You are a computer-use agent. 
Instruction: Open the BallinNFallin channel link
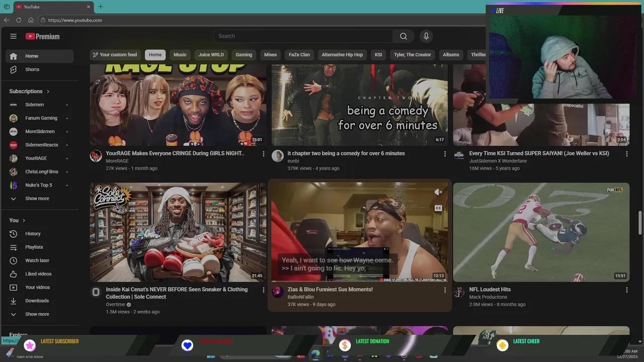pyautogui.click(x=300, y=297)
